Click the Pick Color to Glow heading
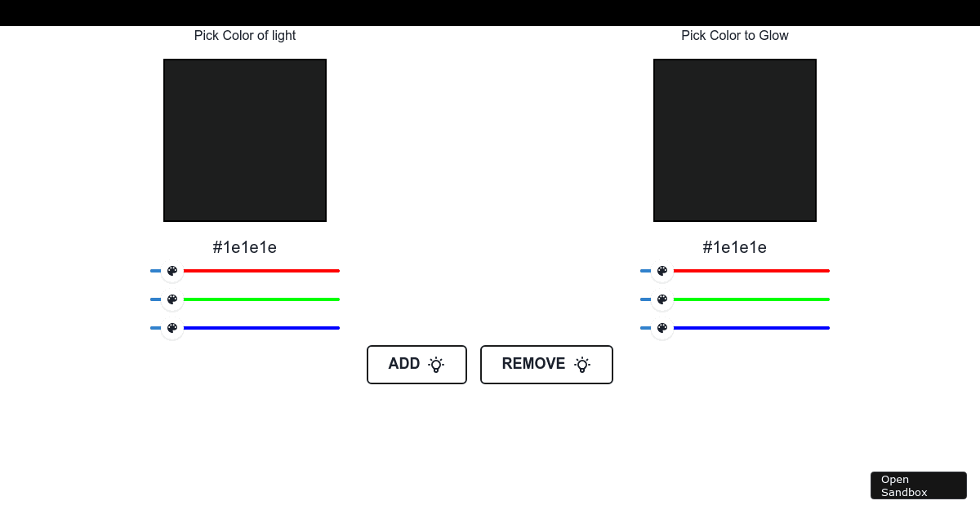 click(x=734, y=35)
